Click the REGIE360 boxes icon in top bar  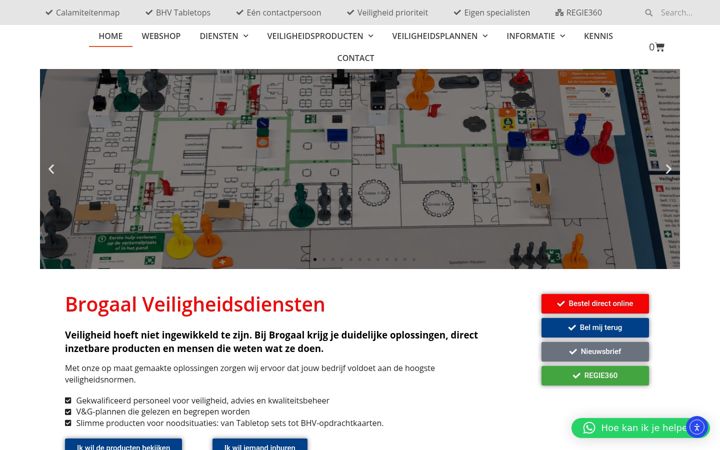(x=559, y=13)
